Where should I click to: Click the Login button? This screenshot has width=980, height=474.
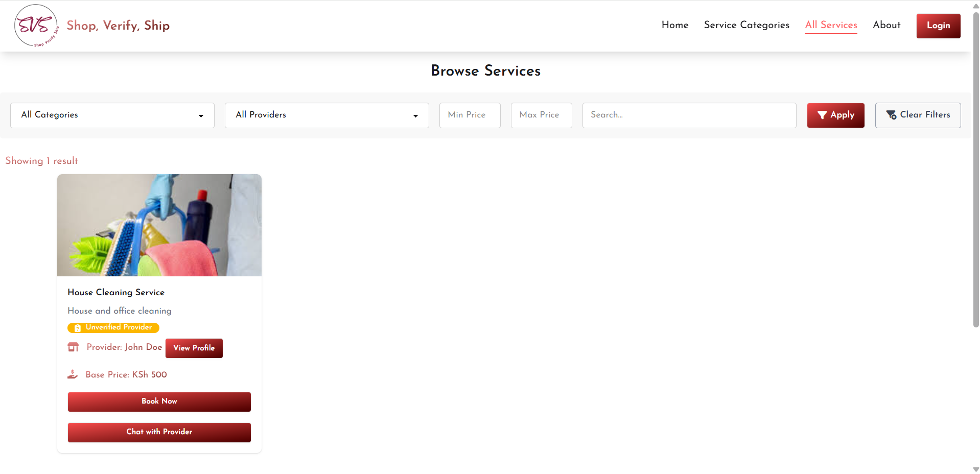938,26
